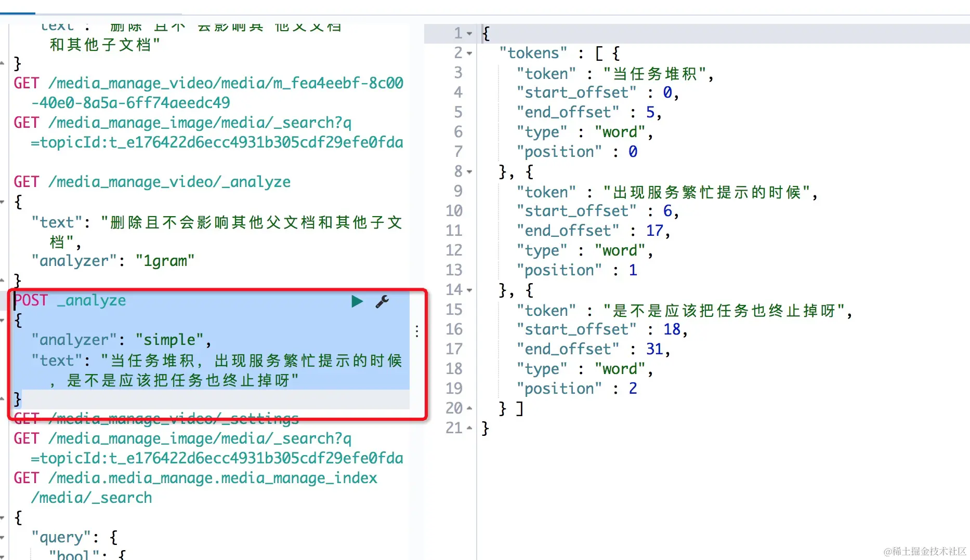The width and height of the screenshot is (970, 560).
Task: Click the GET /media.media_manage.media_manage_index line
Action: coord(195,478)
